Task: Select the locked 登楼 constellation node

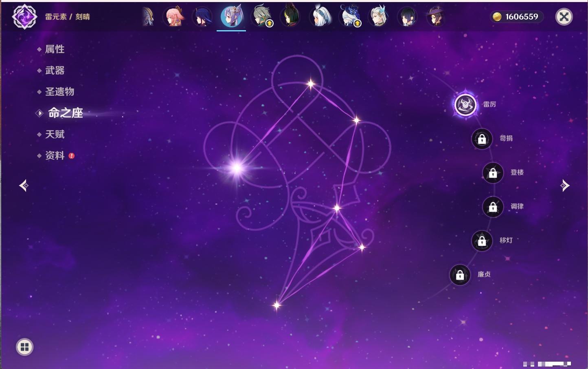Action: pos(493,173)
